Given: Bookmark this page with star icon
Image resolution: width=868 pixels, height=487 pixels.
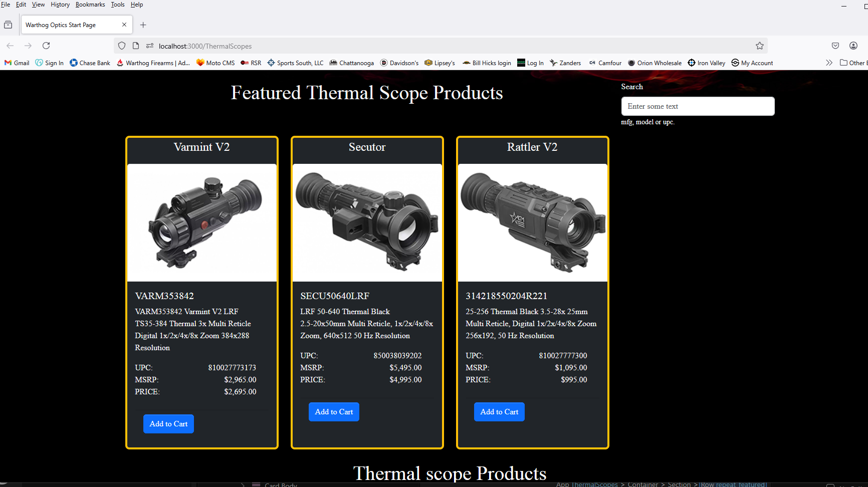Looking at the screenshot, I should point(759,46).
